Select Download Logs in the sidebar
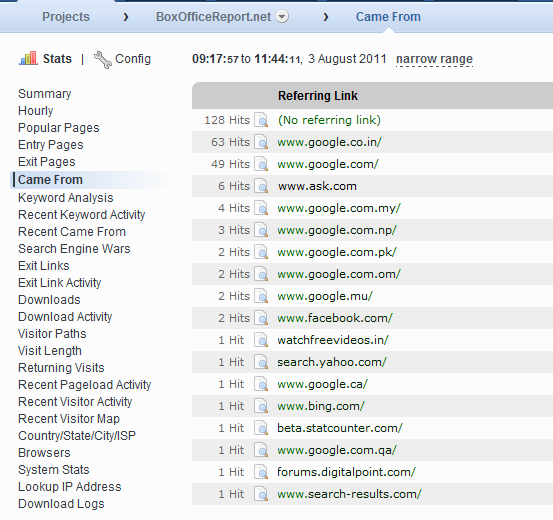 (61, 504)
